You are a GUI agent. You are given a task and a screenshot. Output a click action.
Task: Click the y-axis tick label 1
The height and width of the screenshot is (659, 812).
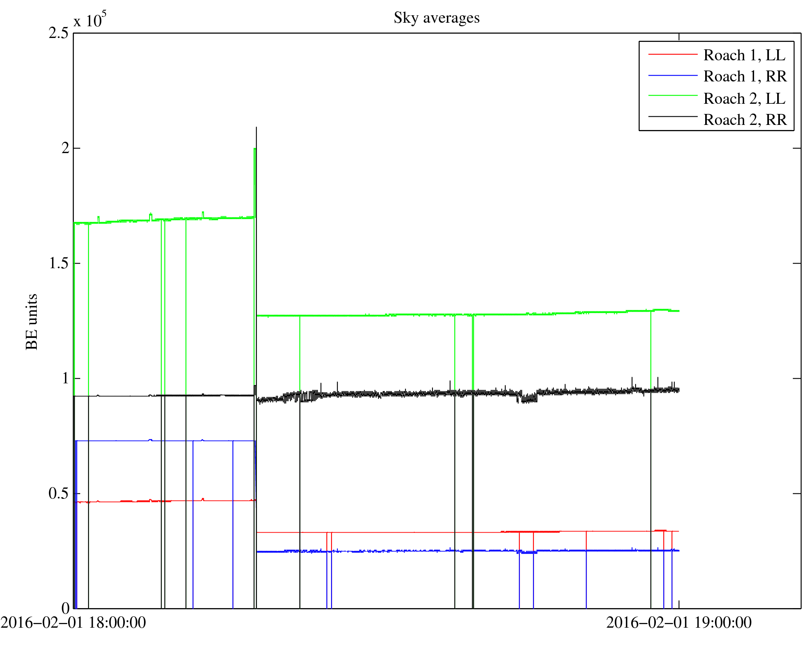pyautogui.click(x=65, y=378)
